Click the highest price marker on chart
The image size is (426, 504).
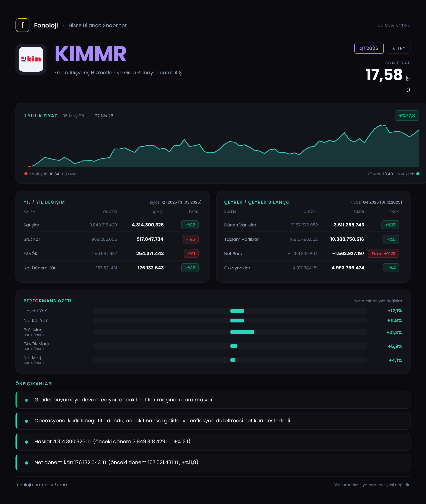pyautogui.click(x=384, y=125)
